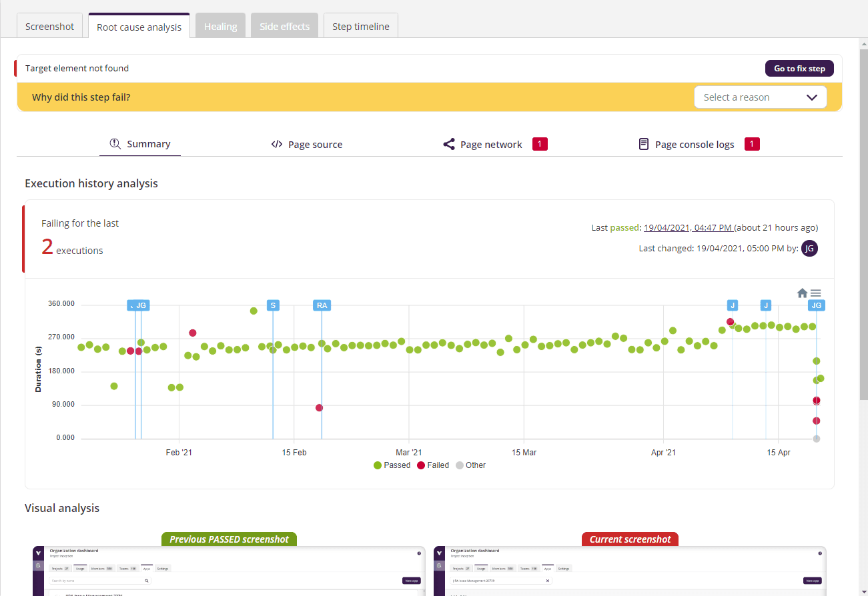Click the RA change marker on chart
The width and height of the screenshot is (868, 596).
click(x=322, y=305)
